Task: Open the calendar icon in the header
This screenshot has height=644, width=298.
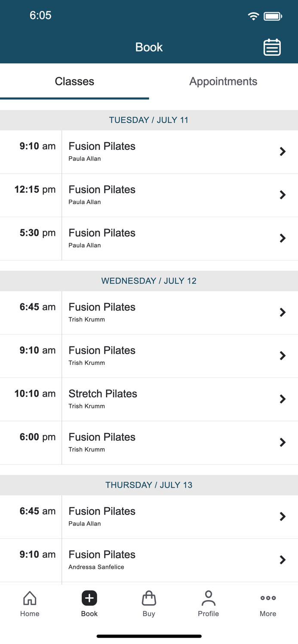Action: [x=272, y=47]
